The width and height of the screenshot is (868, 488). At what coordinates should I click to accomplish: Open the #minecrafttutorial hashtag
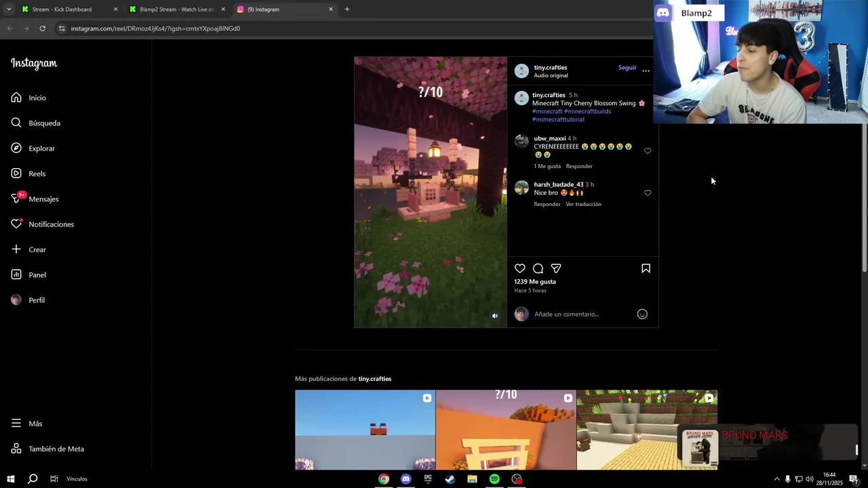[558, 119]
